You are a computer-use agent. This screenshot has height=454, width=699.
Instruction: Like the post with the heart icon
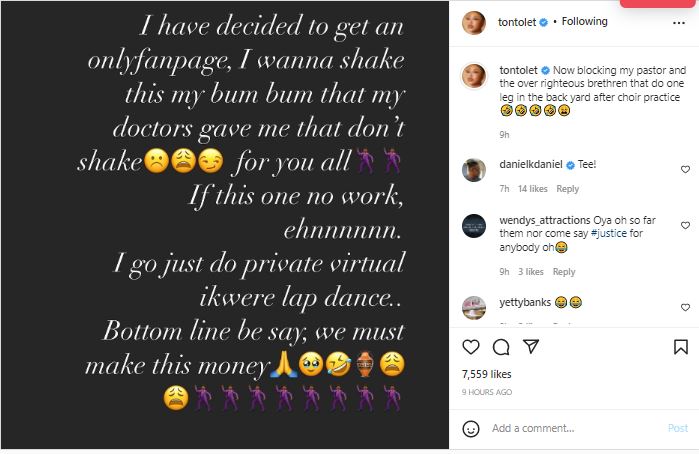[x=472, y=347]
